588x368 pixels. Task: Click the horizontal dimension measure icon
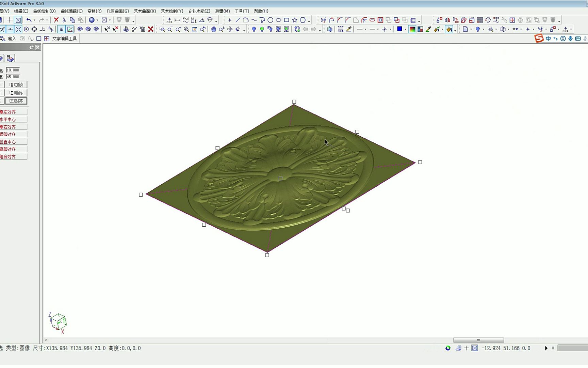[x=177, y=20]
